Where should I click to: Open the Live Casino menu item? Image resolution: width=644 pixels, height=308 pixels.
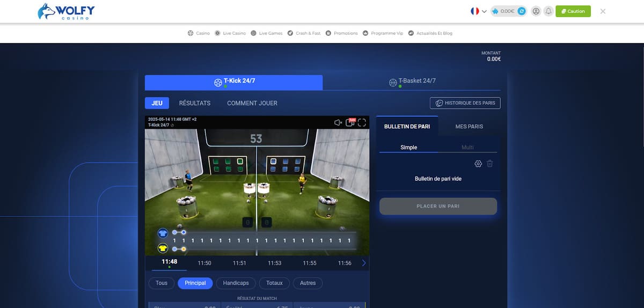230,33
